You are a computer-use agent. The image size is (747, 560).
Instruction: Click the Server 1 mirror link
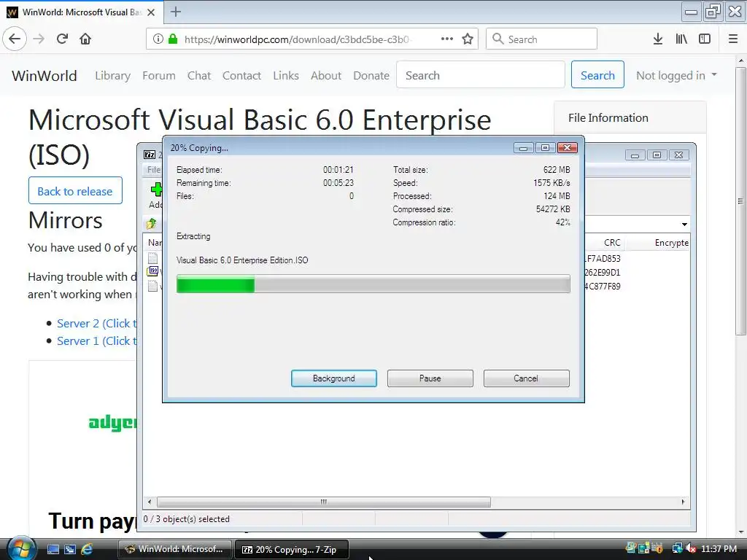point(97,341)
